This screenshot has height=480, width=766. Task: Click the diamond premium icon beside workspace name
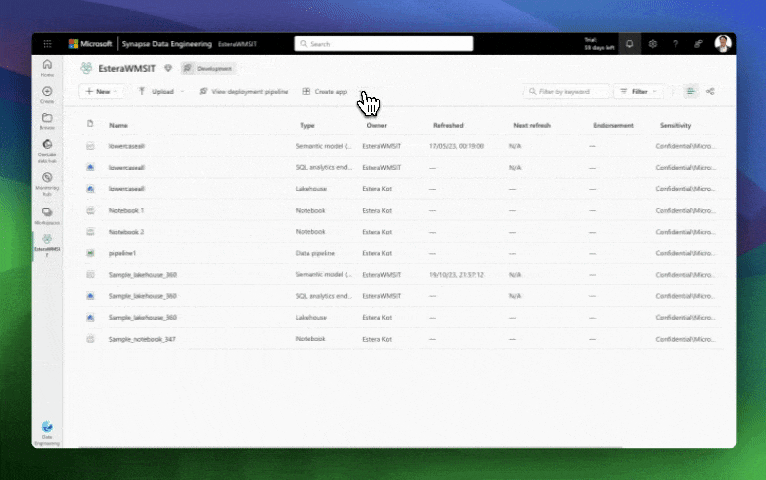[168, 68]
